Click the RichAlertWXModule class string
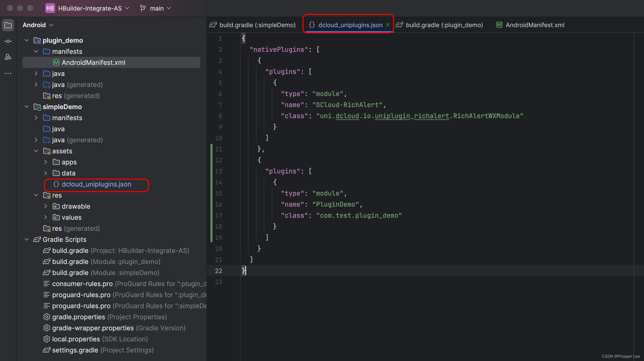This screenshot has height=361, width=644. 420,116
